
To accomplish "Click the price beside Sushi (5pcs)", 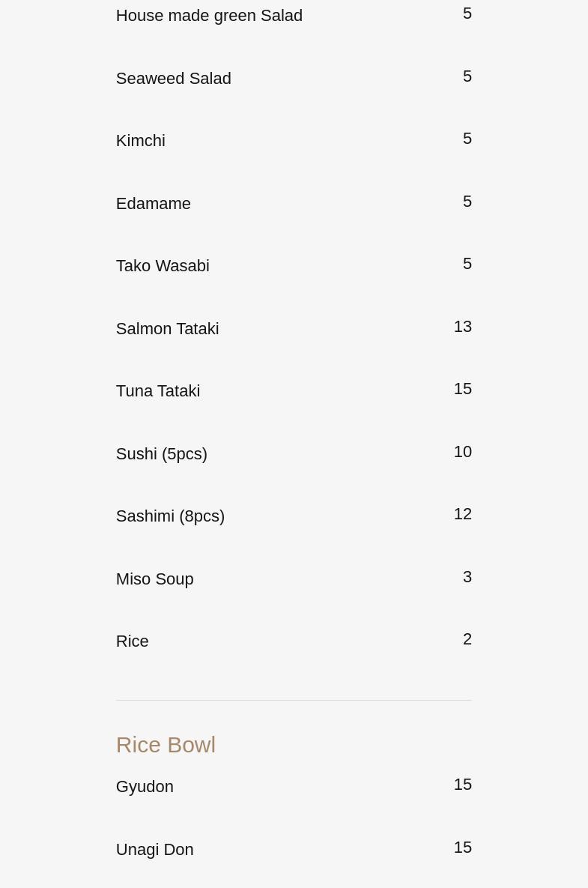I will click(462, 452).
